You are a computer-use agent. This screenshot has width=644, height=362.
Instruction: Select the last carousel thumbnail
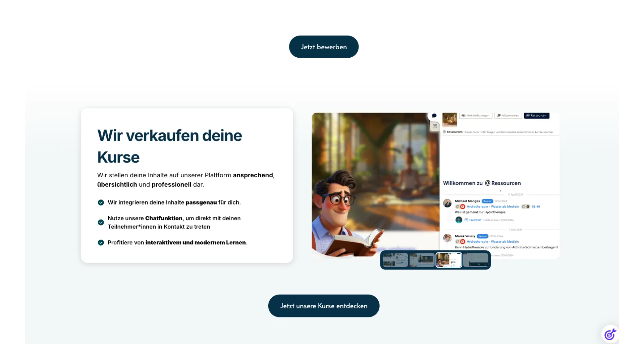click(476, 260)
